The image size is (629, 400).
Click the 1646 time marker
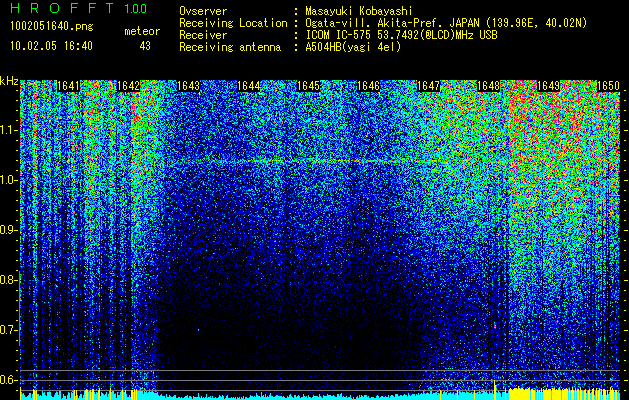click(369, 86)
